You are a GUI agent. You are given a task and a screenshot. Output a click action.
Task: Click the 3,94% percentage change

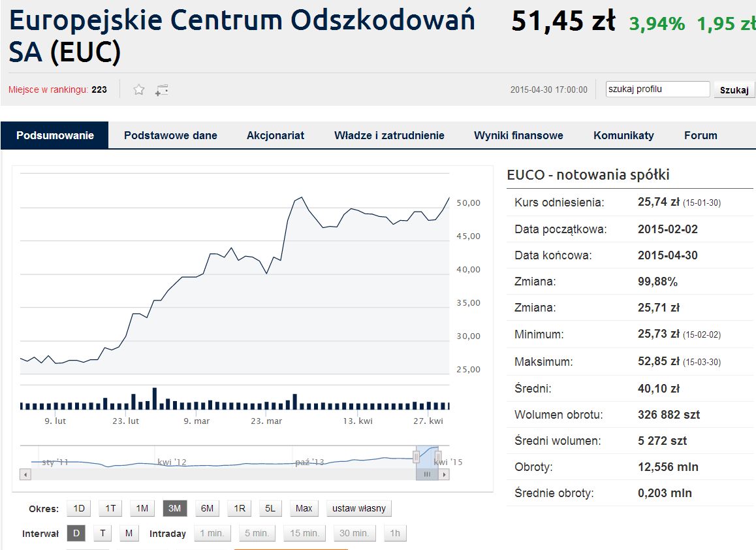657,24
